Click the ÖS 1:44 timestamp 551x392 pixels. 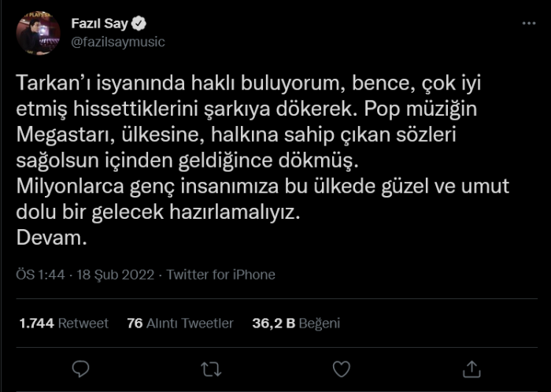[x=41, y=275]
